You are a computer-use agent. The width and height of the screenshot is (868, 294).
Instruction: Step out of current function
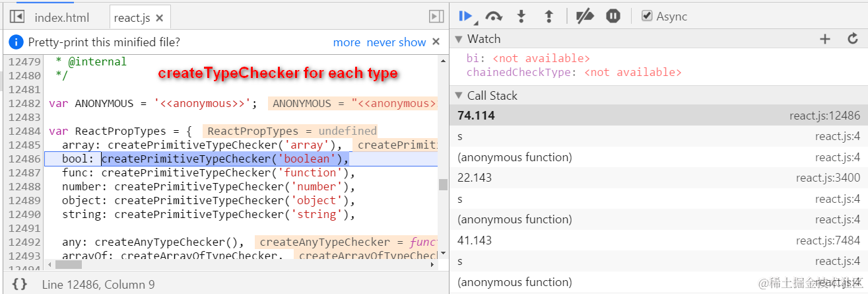(549, 17)
